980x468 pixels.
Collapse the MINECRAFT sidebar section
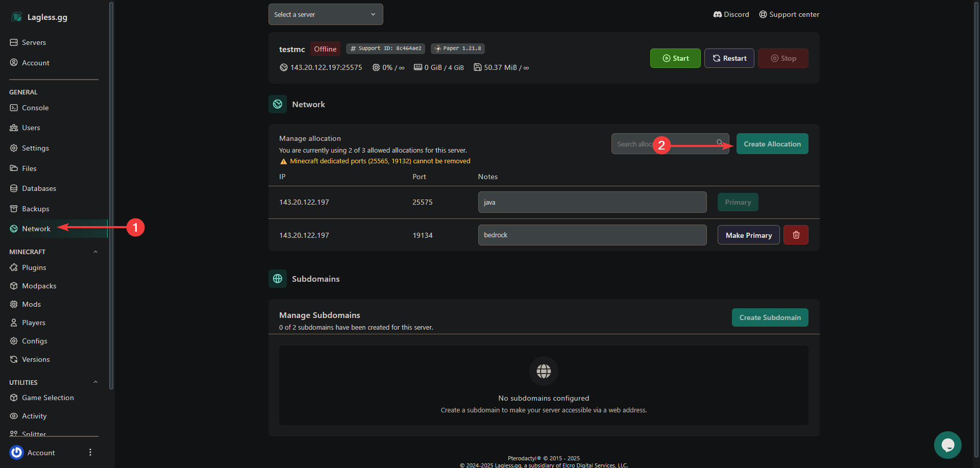click(95, 252)
